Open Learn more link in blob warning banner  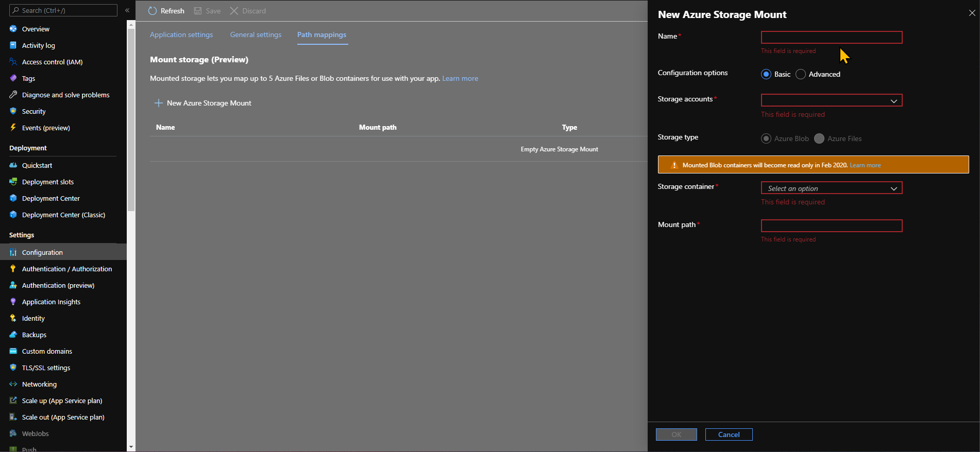pyautogui.click(x=865, y=165)
